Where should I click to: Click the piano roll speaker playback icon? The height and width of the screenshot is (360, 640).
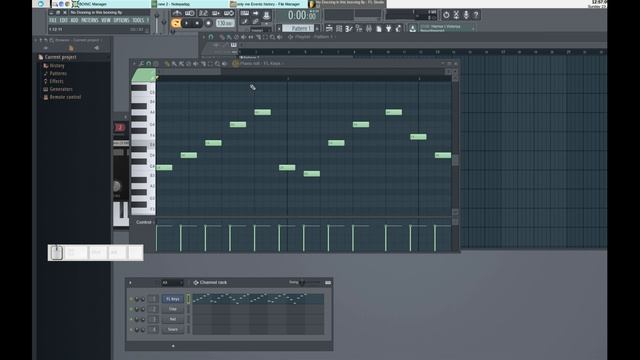click(x=224, y=64)
